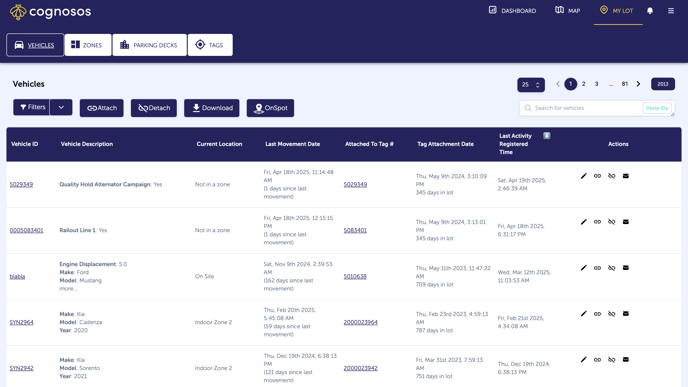Edit vehicle 5029349 with pencil icon
This screenshot has height=387, width=688.
[584, 176]
